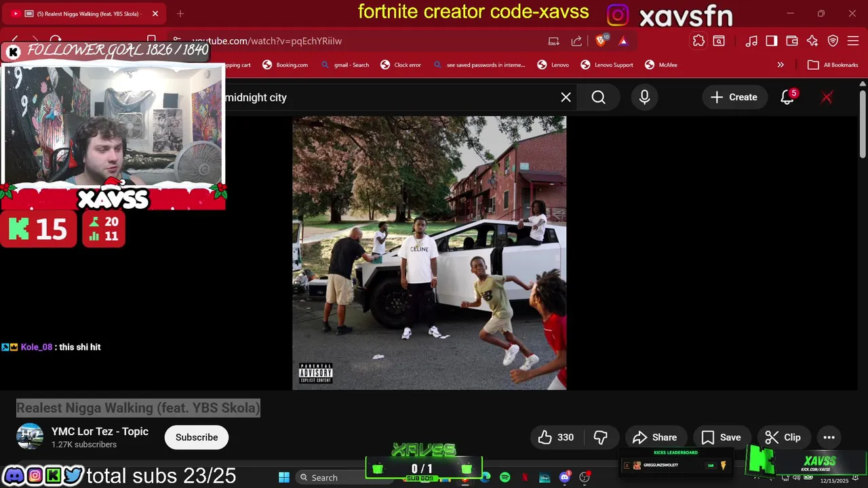This screenshot has height=488, width=868.
Task: Open Lenovo bookmark
Action: (x=553, y=65)
